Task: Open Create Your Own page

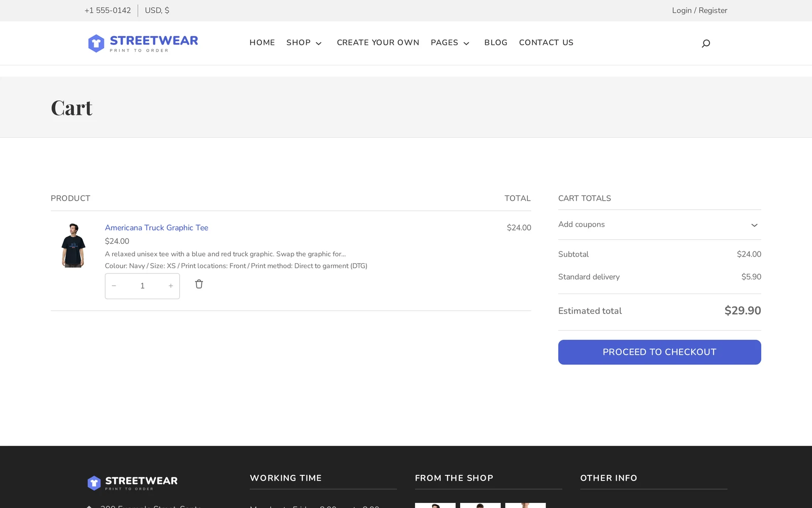Action: (378, 43)
